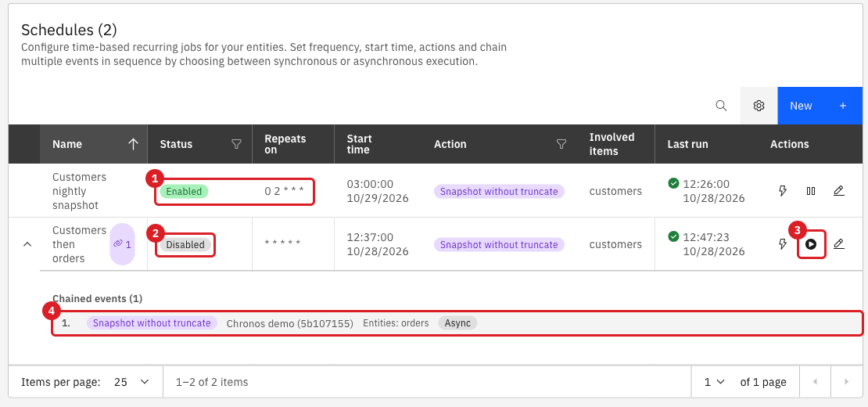The width and height of the screenshot is (868, 407).
Task: Open the page number dropdown
Action: [715, 381]
